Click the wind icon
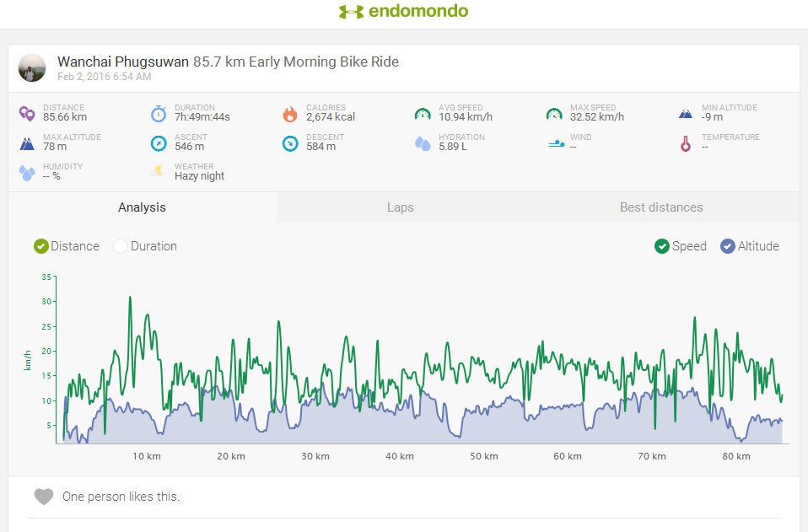This screenshot has width=808, height=532. click(556, 143)
